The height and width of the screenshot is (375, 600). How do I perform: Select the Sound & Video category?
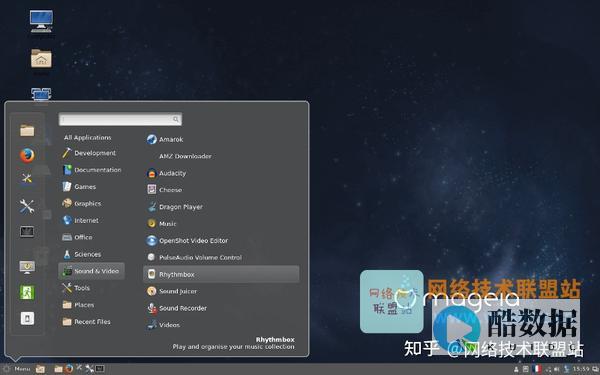[91, 271]
